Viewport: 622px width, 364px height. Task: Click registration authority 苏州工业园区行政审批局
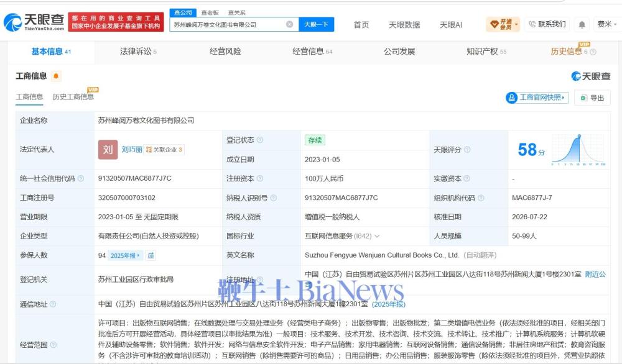point(136,280)
